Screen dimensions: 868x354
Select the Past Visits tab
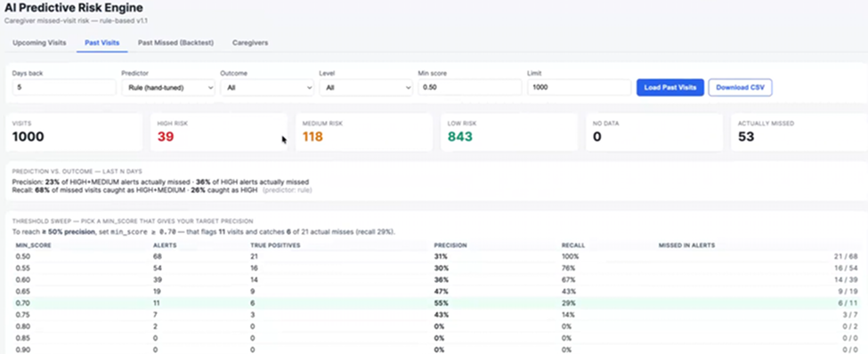[x=102, y=43]
